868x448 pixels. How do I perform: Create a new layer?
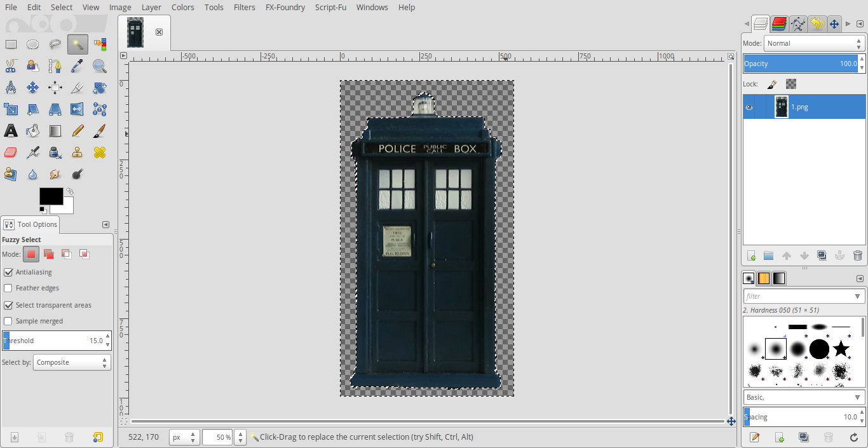tap(751, 255)
